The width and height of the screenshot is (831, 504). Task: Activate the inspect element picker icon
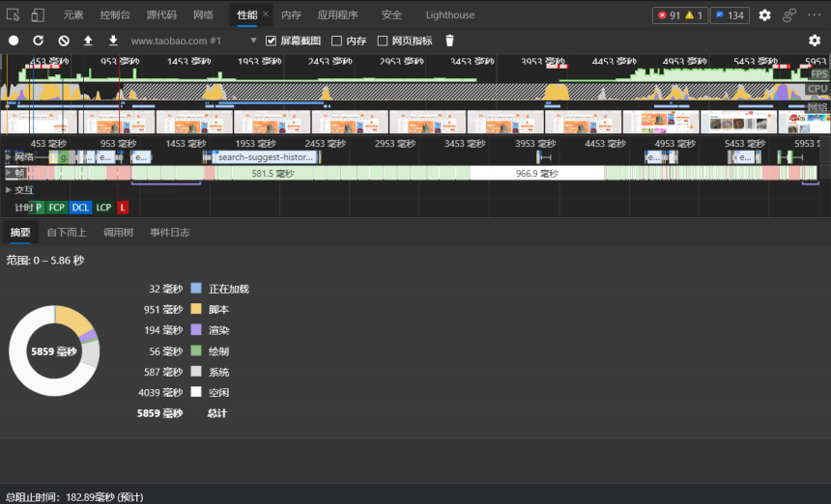tap(13, 14)
